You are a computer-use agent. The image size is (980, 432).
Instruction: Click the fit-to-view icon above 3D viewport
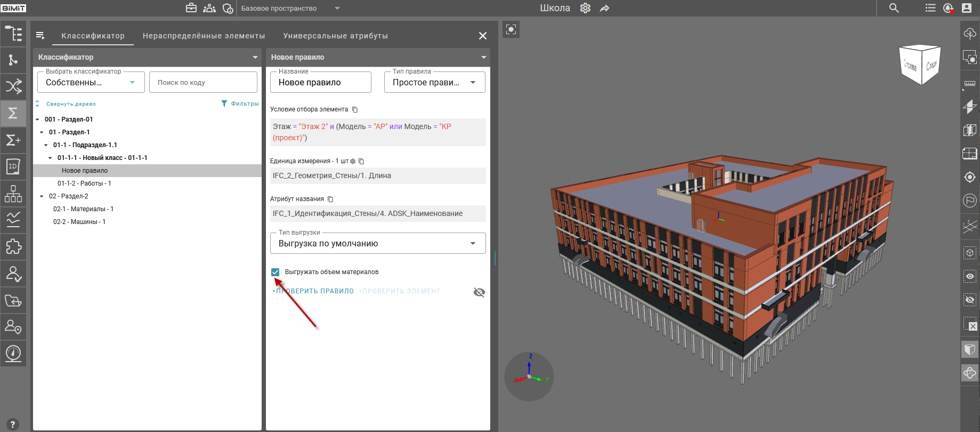(511, 29)
